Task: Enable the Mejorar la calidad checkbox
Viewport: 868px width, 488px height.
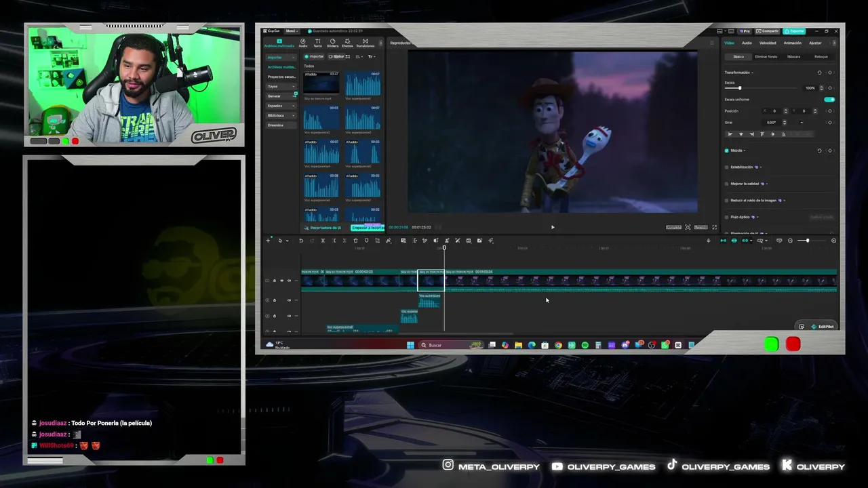Action: tap(727, 184)
